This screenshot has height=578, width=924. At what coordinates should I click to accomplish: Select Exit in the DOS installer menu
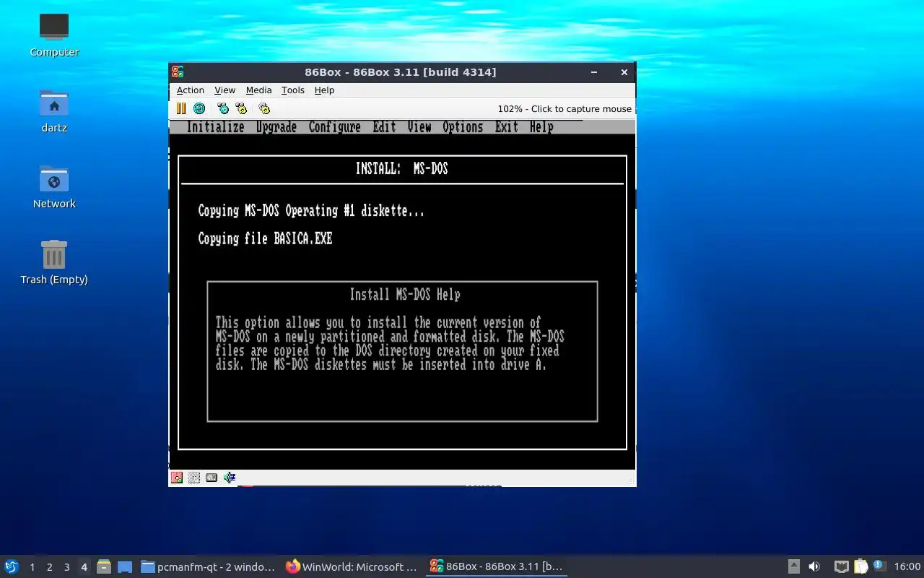(506, 127)
